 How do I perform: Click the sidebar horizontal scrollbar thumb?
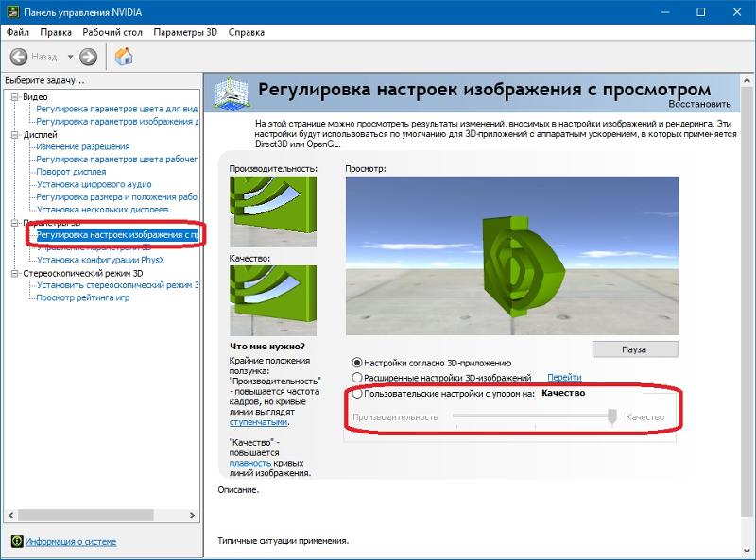(86, 516)
